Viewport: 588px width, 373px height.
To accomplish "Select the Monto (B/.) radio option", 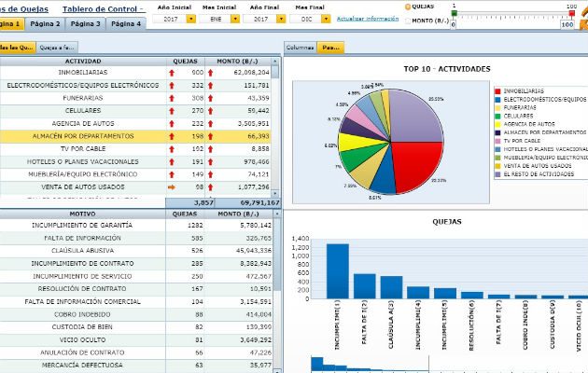I will [x=408, y=20].
